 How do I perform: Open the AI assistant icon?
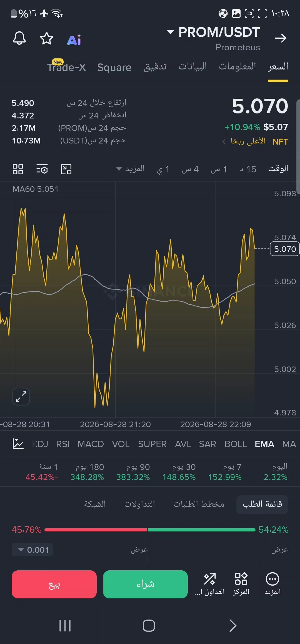coord(74,39)
